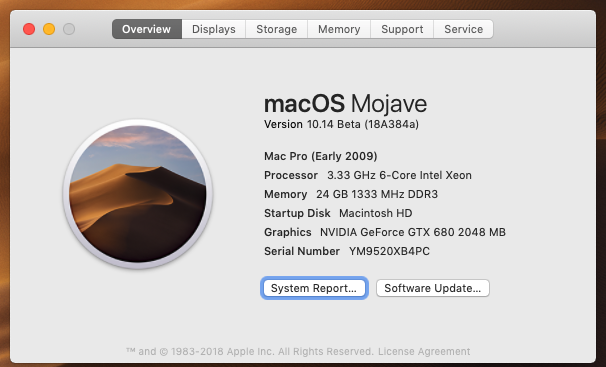
Task: Click the macOS Mojave title
Action: (x=346, y=104)
